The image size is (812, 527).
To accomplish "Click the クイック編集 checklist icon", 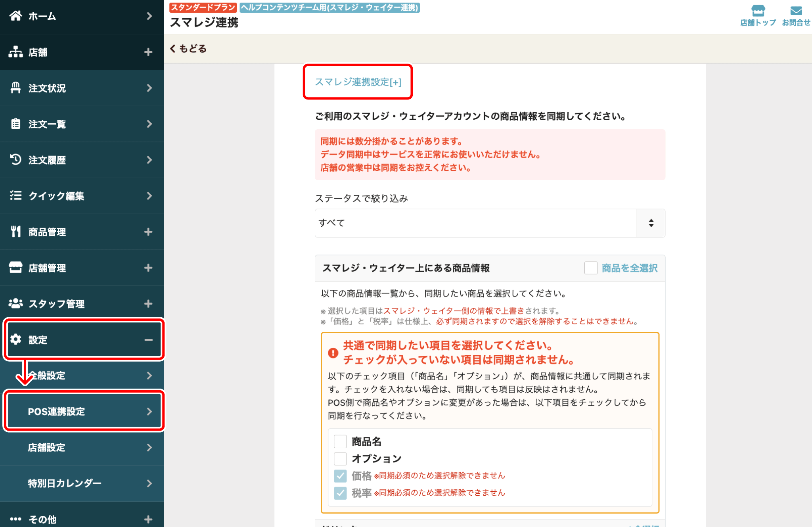I will (x=15, y=195).
